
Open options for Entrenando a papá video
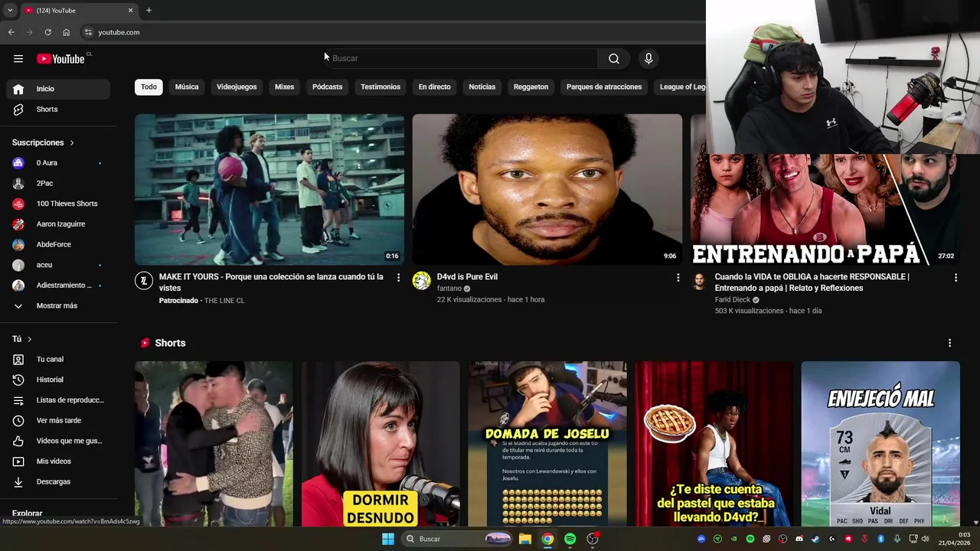955,277
